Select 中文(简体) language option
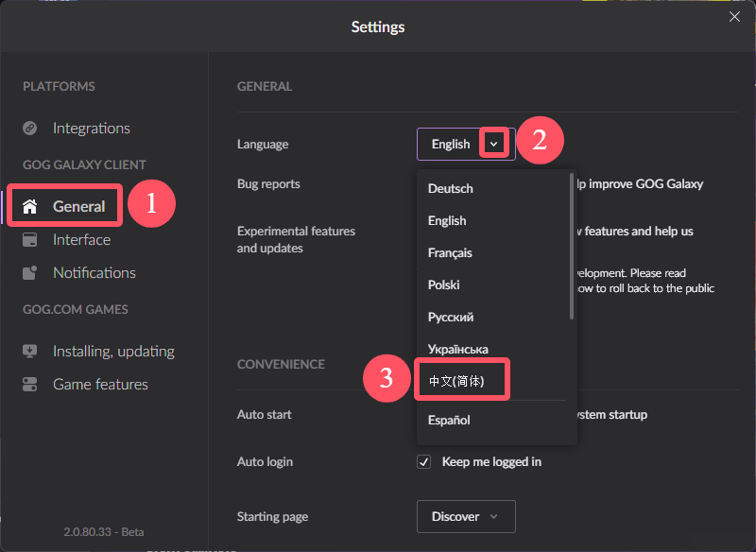This screenshot has width=756, height=552. click(x=456, y=381)
